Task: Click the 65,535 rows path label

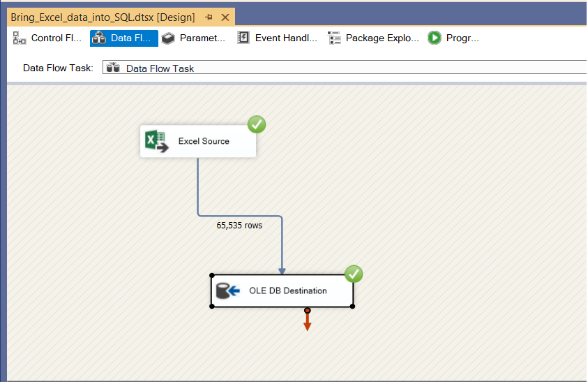Action: [239, 226]
